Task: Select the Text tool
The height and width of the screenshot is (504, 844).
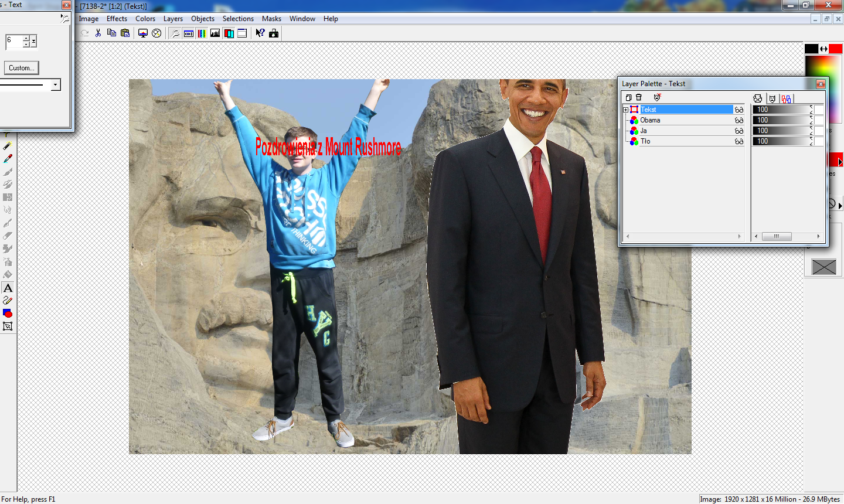Action: coord(8,288)
